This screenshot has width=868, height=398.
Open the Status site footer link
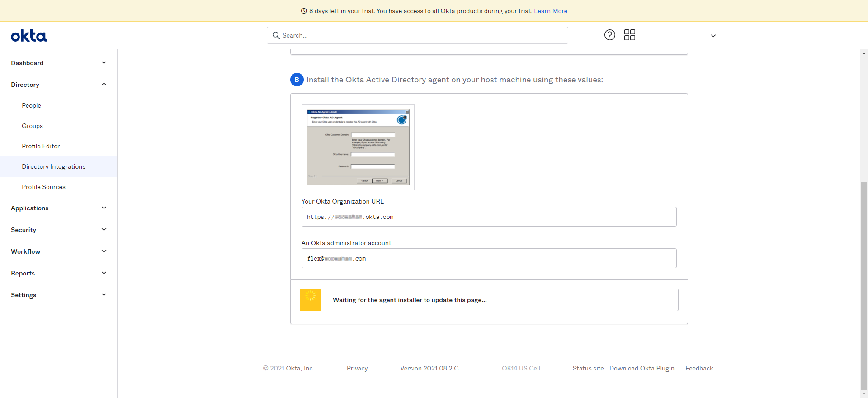pos(588,368)
